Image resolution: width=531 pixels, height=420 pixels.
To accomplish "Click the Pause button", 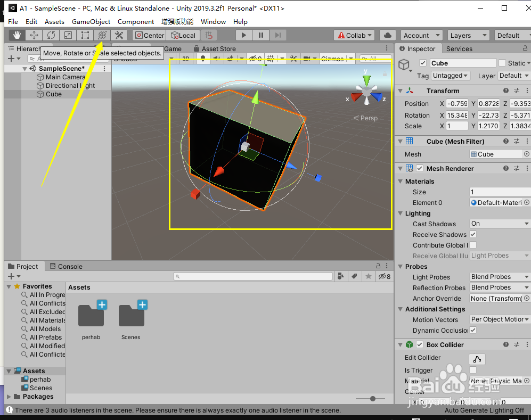I will pos(261,35).
